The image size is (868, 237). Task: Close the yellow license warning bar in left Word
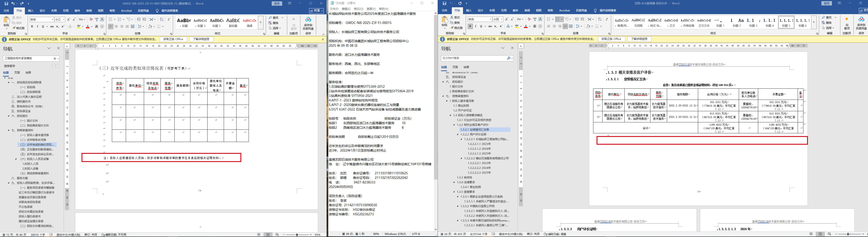[322, 39]
